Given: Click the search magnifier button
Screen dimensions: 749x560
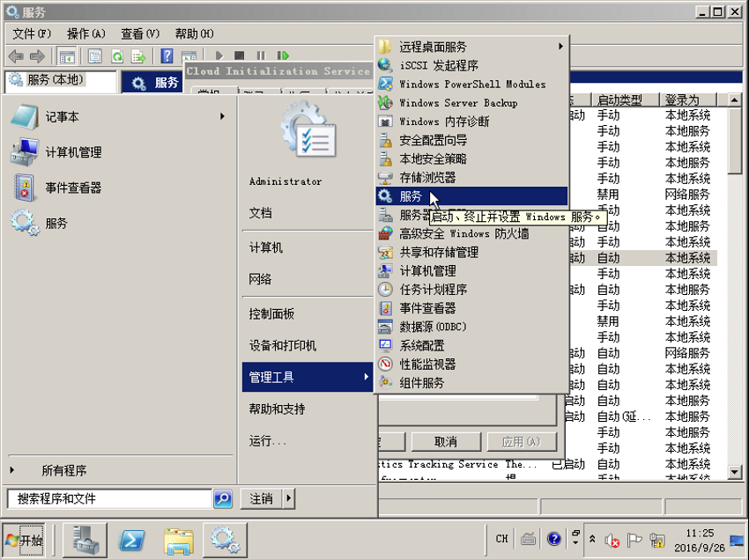Looking at the screenshot, I should click(223, 499).
